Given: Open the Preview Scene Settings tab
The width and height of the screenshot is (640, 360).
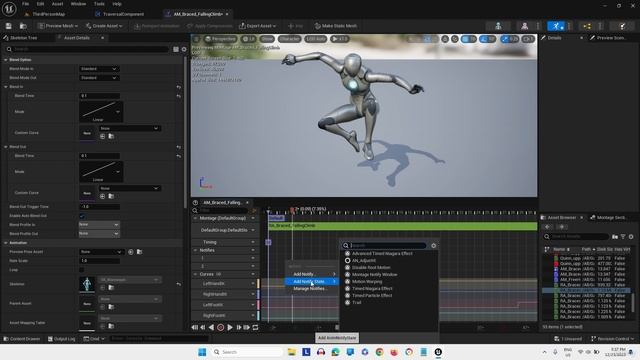Looking at the screenshot, I should pyautogui.click(x=611, y=38).
